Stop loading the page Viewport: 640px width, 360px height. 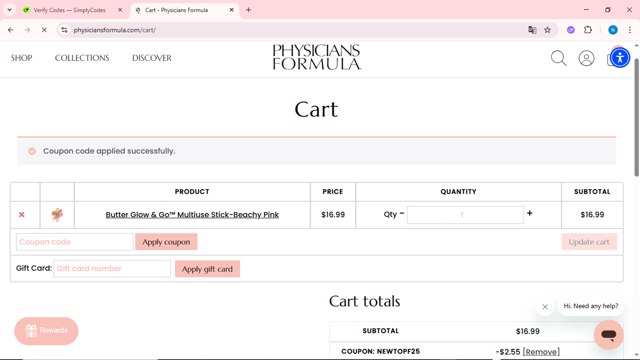tap(44, 30)
